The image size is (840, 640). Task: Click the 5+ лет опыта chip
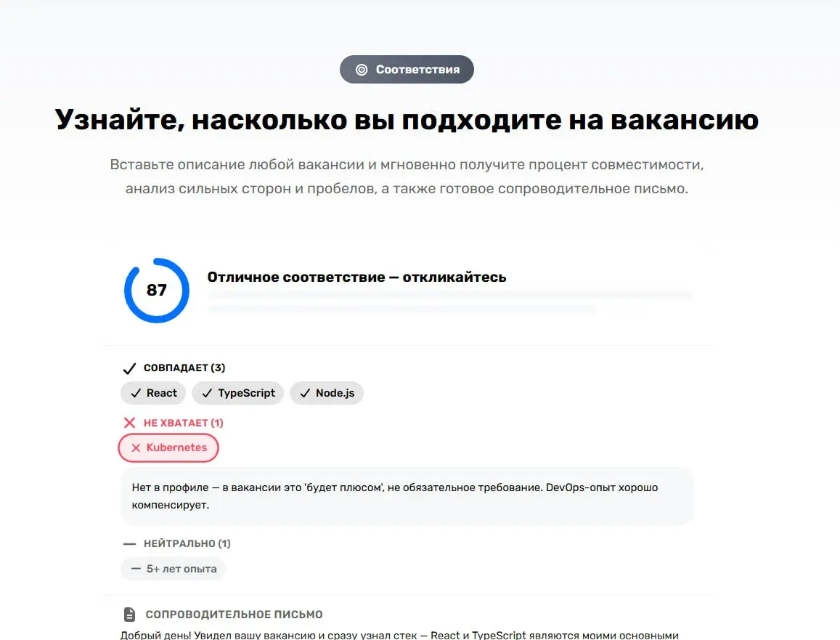pyautogui.click(x=173, y=569)
